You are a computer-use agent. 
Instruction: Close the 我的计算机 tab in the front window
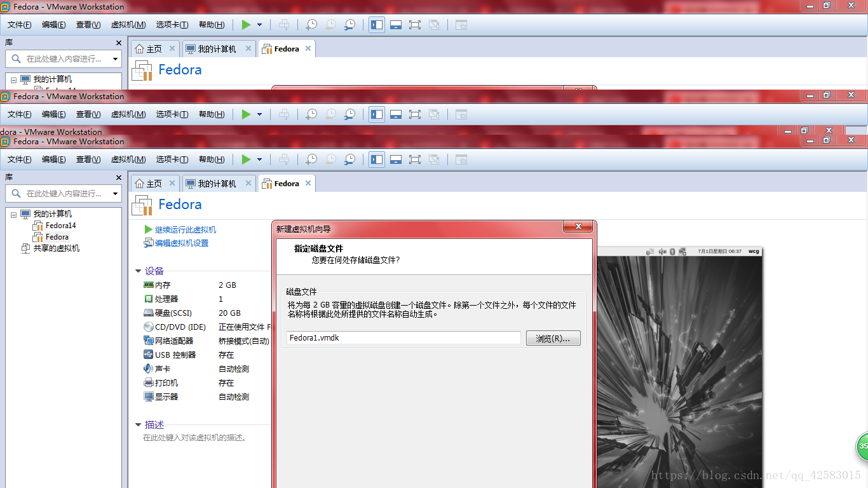[248, 183]
